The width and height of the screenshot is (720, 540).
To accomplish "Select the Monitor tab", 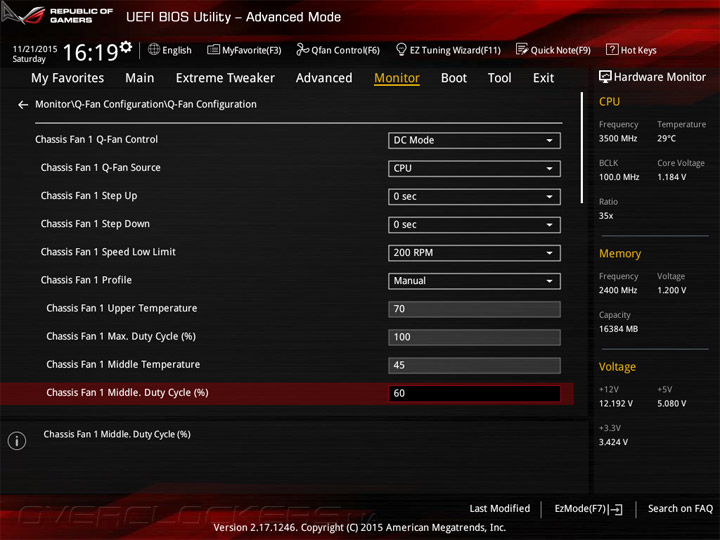I will click(397, 78).
